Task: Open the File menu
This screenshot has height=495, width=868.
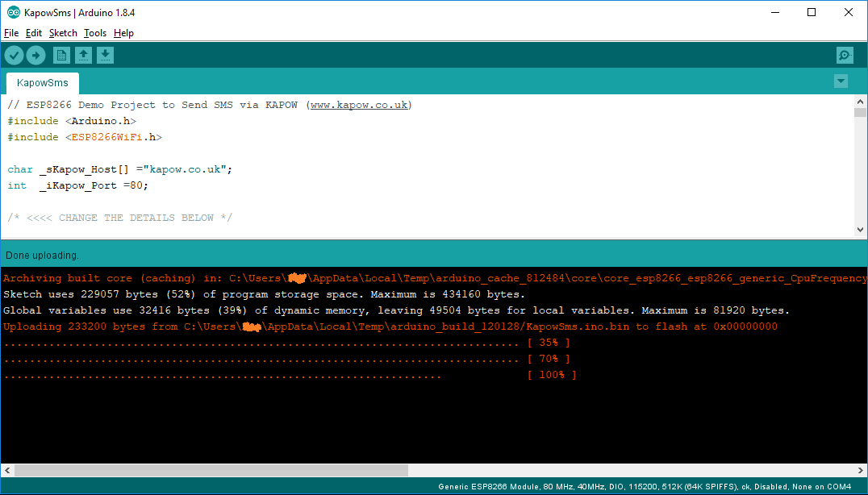Action: tap(11, 33)
